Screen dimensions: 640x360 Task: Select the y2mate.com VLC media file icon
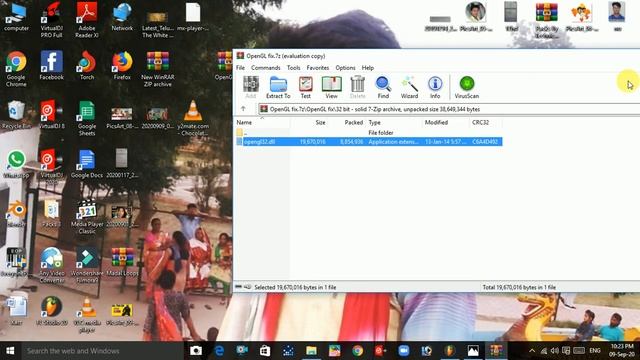pyautogui.click(x=193, y=118)
